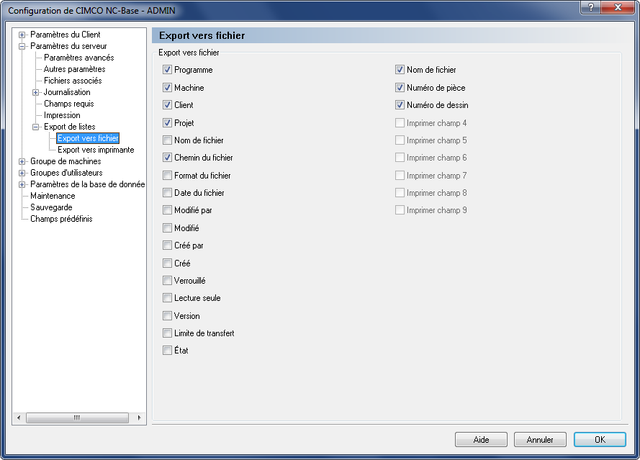640x460 pixels.
Task: Click the help question mark button
Action: coord(591,7)
